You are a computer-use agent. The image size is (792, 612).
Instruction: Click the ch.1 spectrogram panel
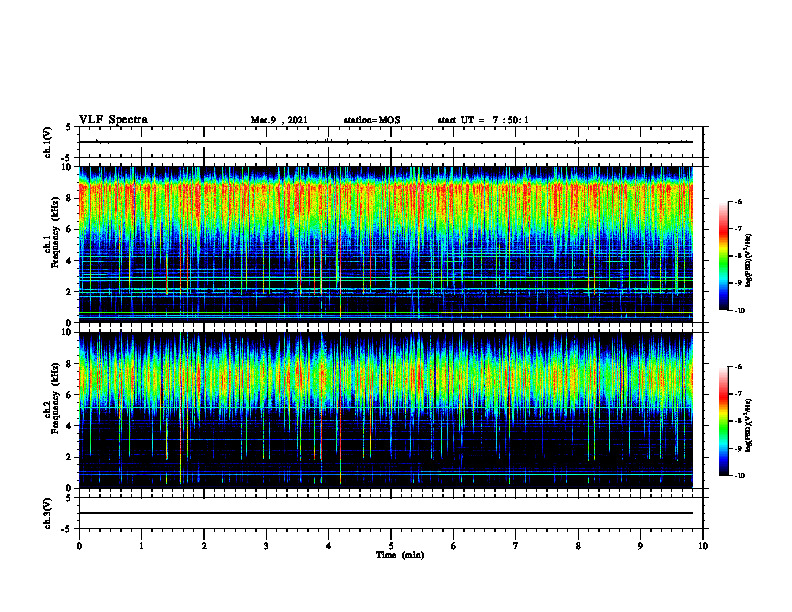coord(385,244)
